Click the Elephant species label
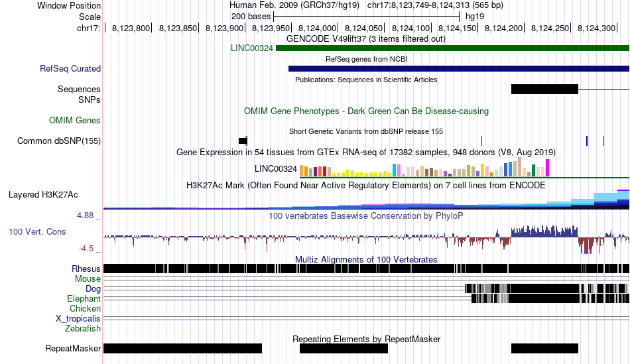Viewport: 630px width, 364px height. [84, 299]
